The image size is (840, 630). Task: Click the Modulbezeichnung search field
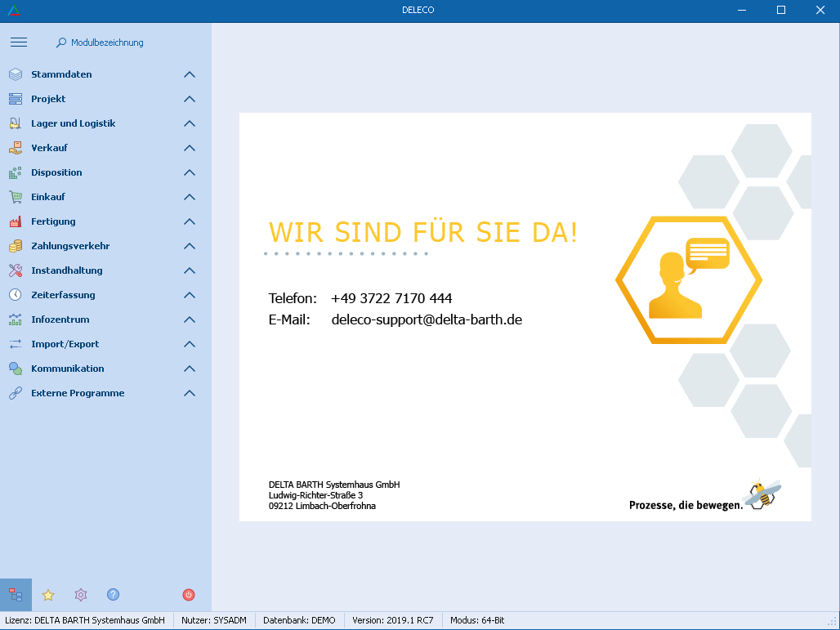pos(106,42)
